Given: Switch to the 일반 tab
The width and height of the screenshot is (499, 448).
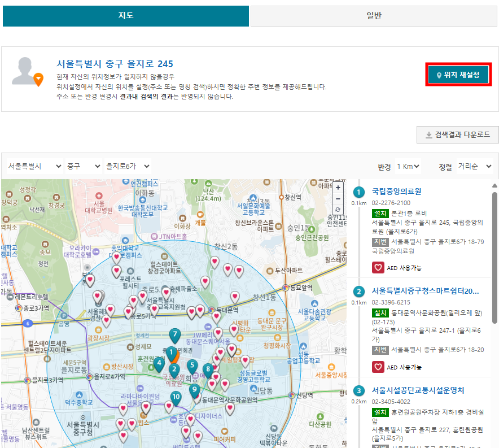Looking at the screenshot, I should tap(374, 16).
